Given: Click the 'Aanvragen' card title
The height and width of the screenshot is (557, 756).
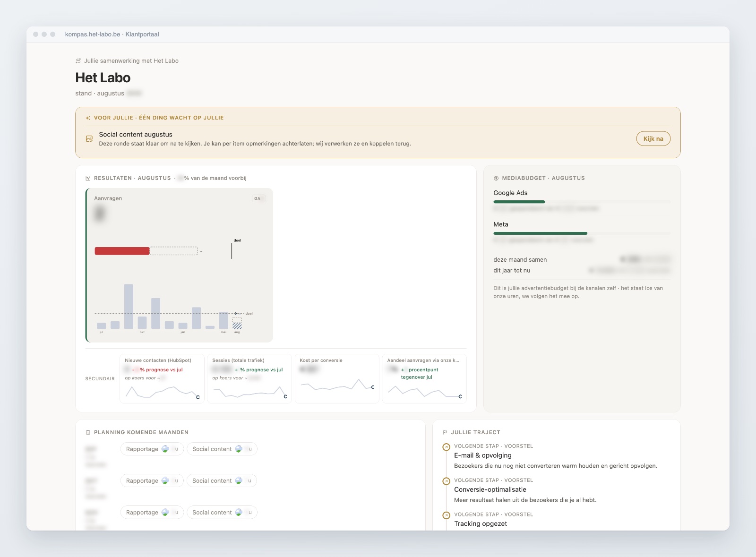Looking at the screenshot, I should point(108,198).
